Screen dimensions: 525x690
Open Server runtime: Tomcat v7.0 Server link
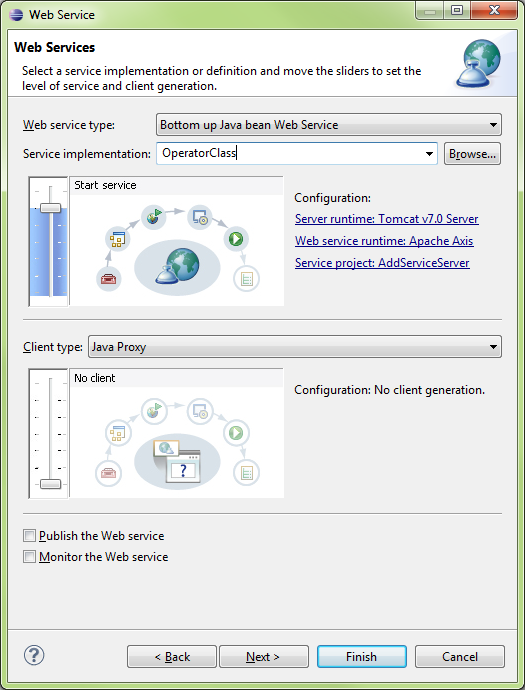pos(386,219)
